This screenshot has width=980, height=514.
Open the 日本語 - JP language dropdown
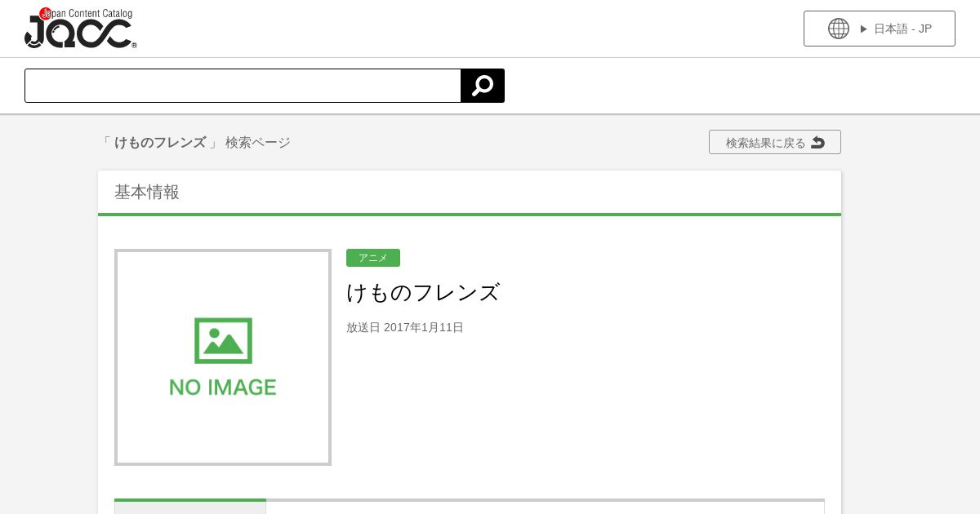click(880, 29)
